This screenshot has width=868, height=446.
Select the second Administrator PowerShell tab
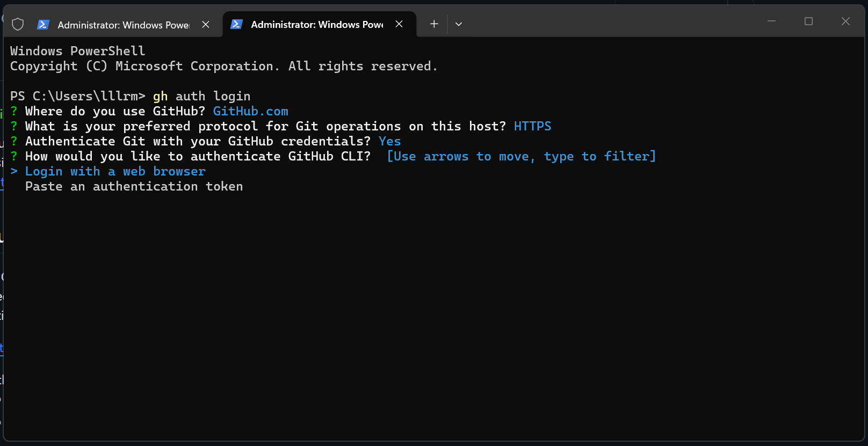[320, 24]
